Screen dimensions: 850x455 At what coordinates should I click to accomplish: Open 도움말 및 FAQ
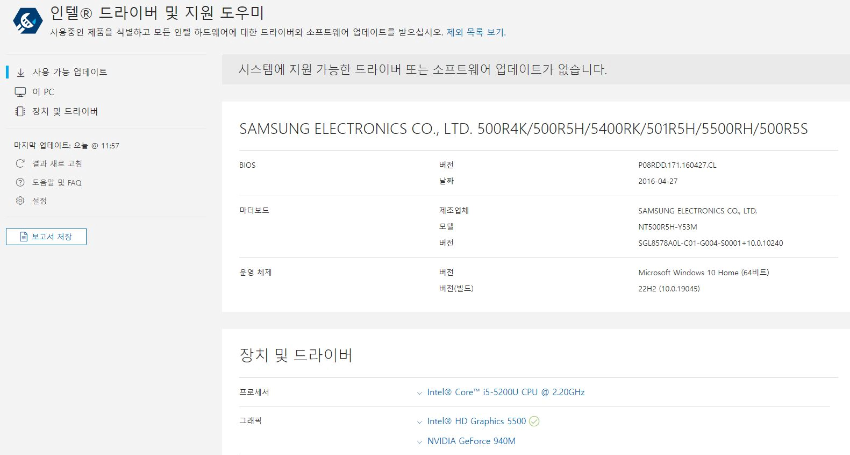(x=56, y=182)
